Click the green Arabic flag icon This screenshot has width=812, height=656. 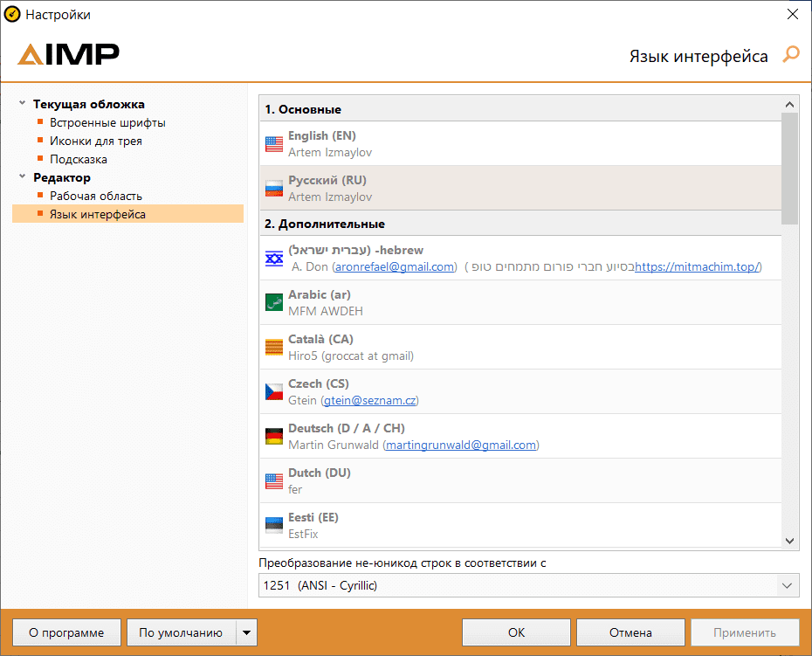coord(274,302)
